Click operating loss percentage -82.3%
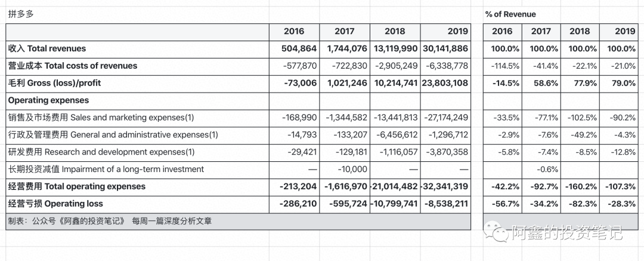 584,204
